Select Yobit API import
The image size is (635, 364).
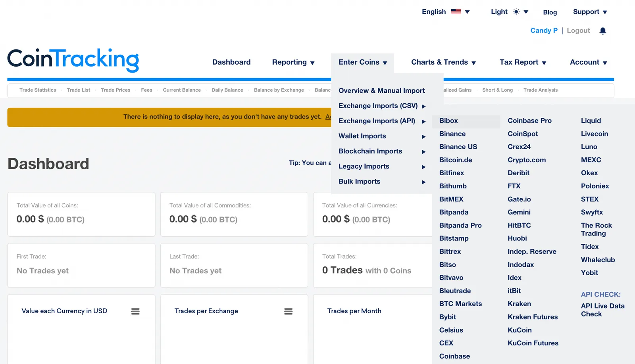pyautogui.click(x=589, y=273)
